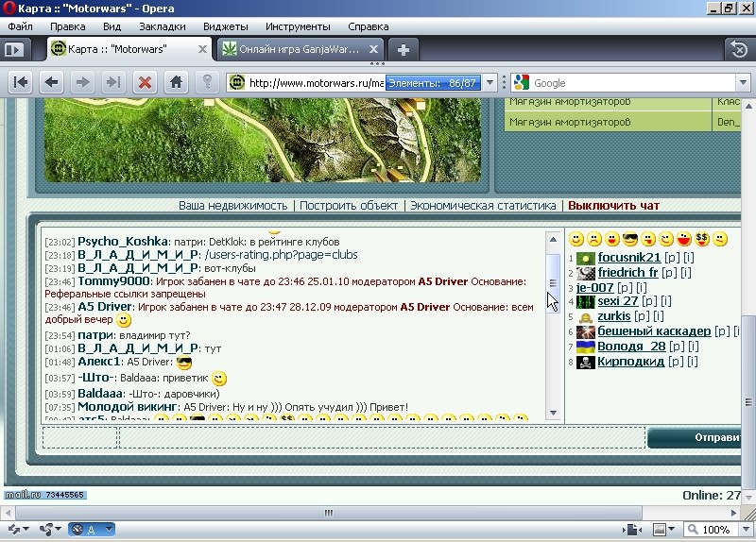Open the Закладки menu
Screen dimensions: 756x542
pos(163,26)
